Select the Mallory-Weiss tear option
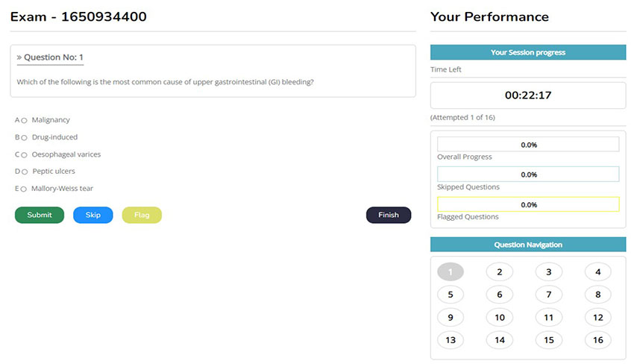631x364 pixels. 25,189
